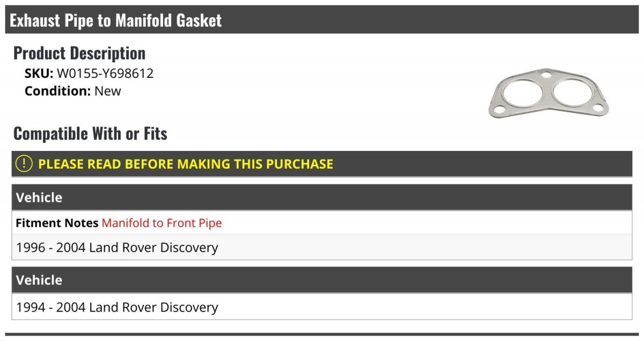Select the Exhaust Pipe to Manifold Gasket title

pos(116,20)
